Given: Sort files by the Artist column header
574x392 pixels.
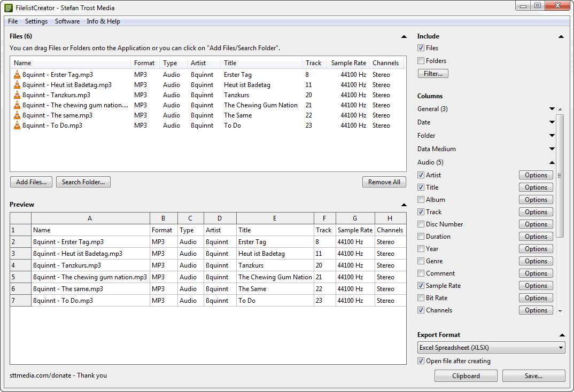Looking at the screenshot, I should [204, 63].
